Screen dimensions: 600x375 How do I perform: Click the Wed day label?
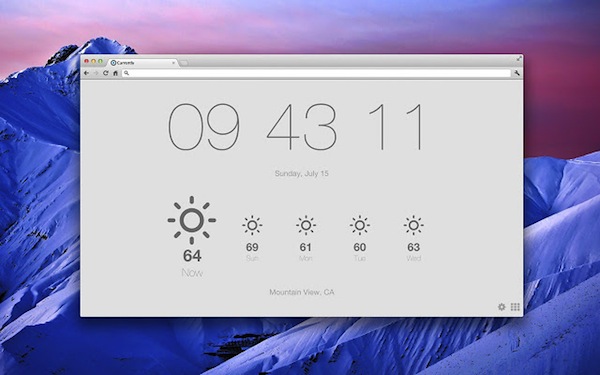[x=414, y=258]
